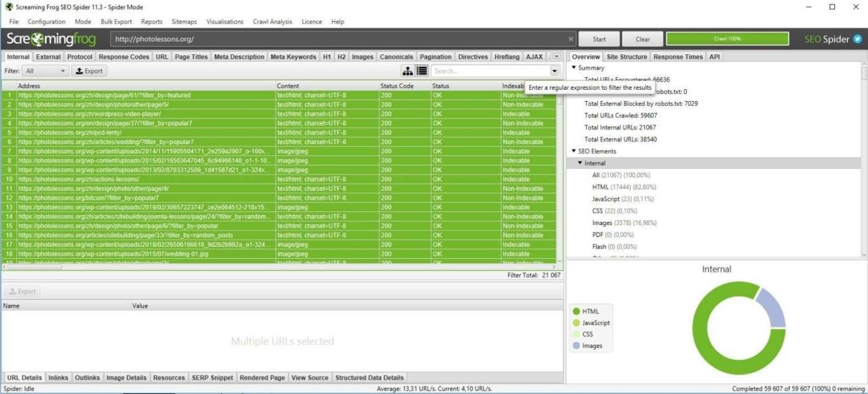Switch to the External tab
The width and height of the screenshot is (868, 394).
[49, 57]
